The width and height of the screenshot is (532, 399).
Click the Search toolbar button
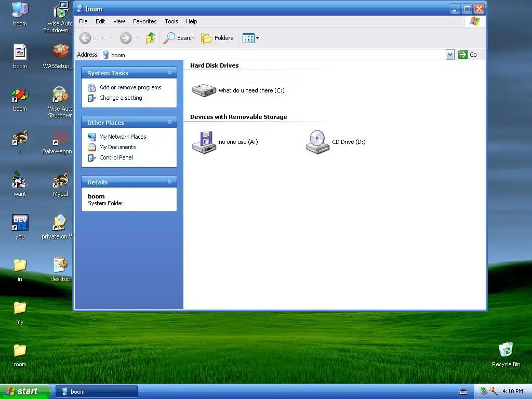(x=179, y=38)
